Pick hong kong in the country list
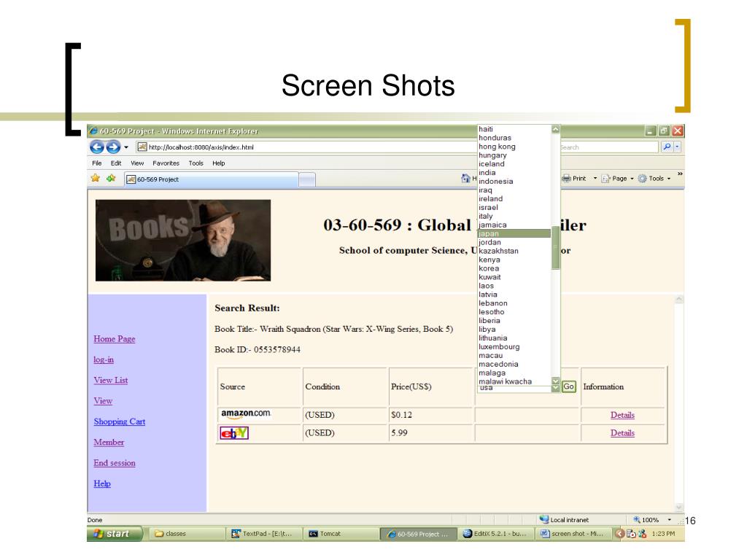 coord(514,146)
